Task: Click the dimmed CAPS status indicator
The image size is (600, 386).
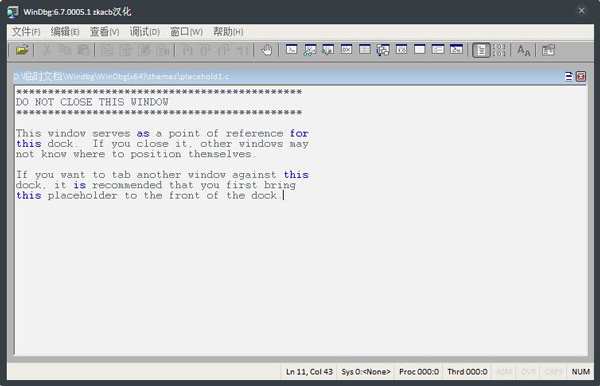Action: coord(553,372)
